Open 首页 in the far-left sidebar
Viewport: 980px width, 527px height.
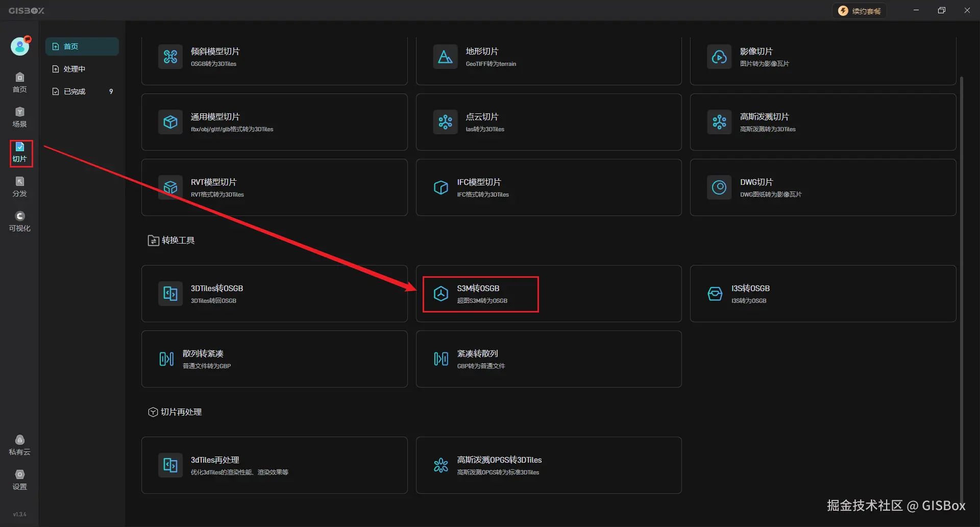point(19,83)
